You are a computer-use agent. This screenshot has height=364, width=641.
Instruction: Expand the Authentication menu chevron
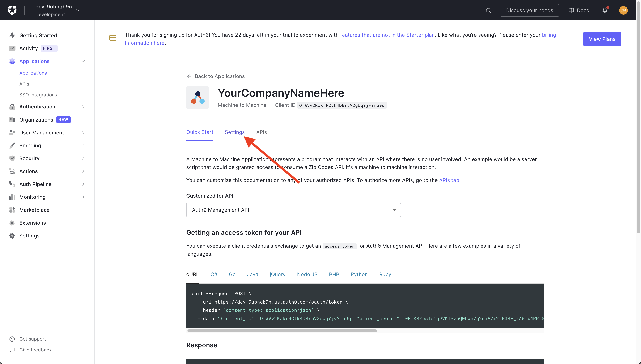coord(83,107)
